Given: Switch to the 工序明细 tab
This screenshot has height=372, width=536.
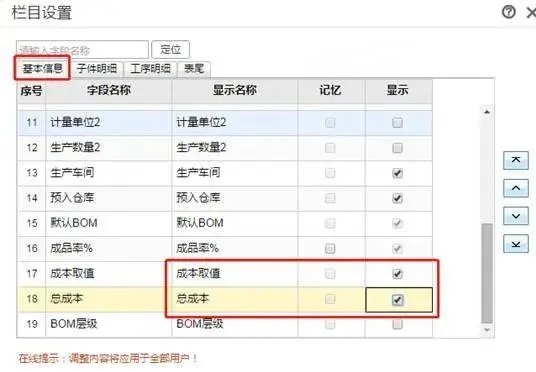Looking at the screenshot, I should (150, 69).
